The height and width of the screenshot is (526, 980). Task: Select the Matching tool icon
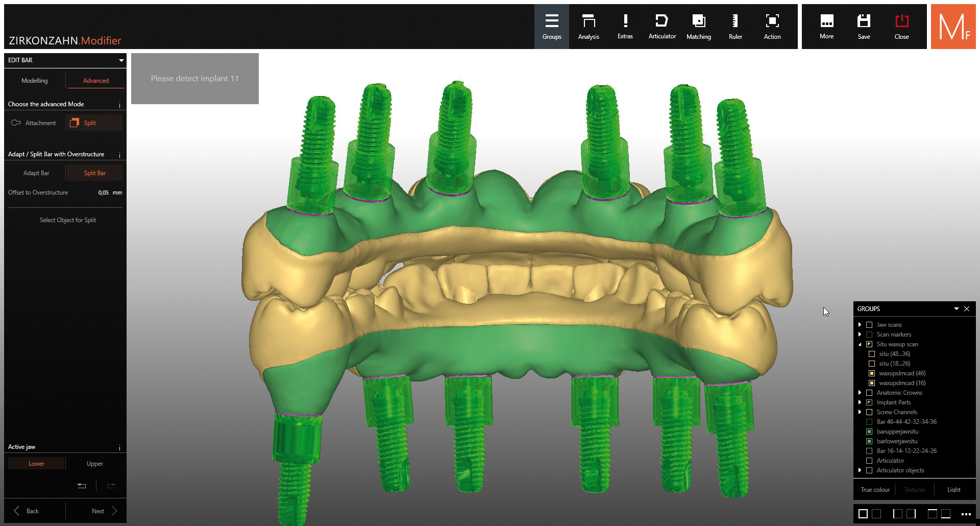pos(698,27)
